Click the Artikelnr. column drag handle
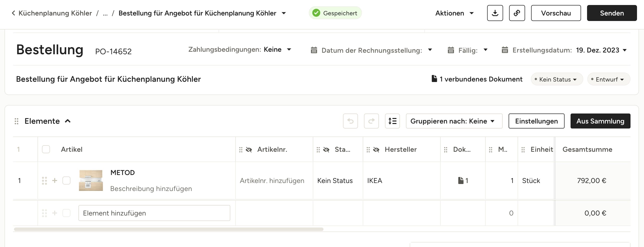This screenshot has height=247, width=644. pos(241,150)
